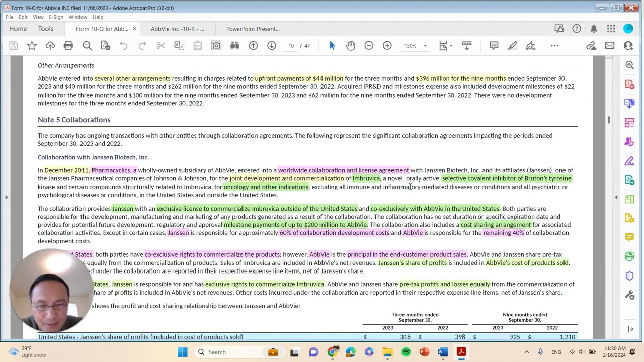Open Protect shield tool in sidebar
Image resolution: width=644 pixels, height=362 pixels.
click(x=629, y=276)
